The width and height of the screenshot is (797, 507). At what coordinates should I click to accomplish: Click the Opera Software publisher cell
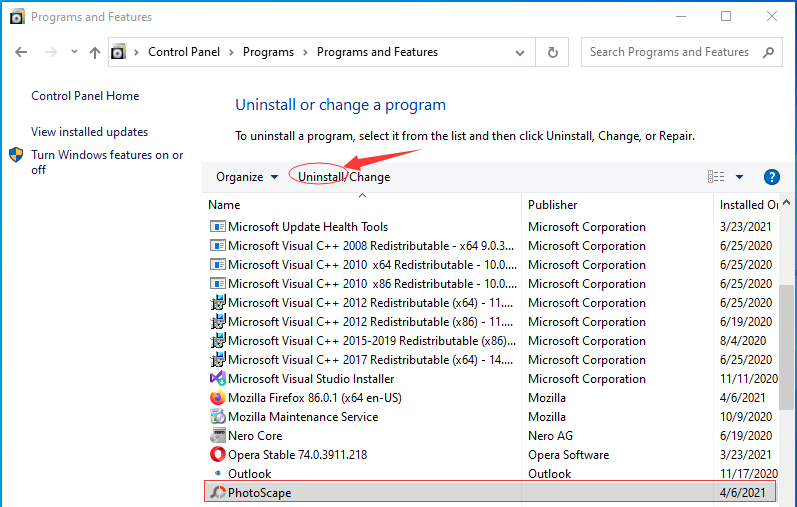(568, 455)
